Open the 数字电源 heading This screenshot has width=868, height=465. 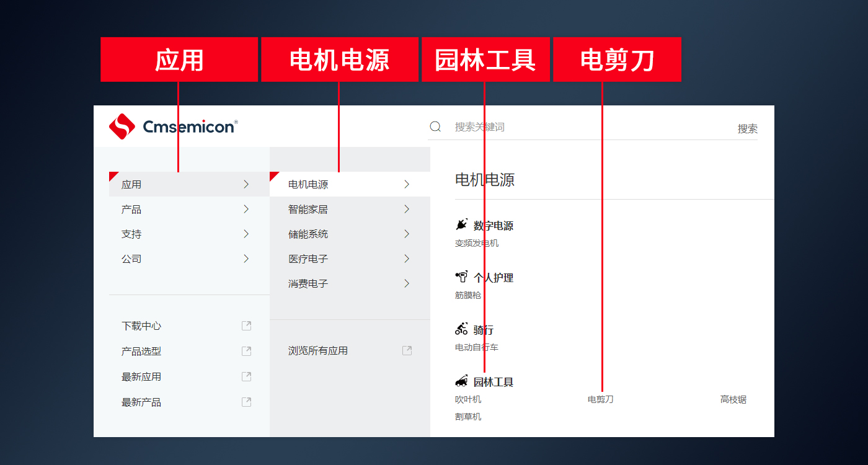tap(494, 226)
